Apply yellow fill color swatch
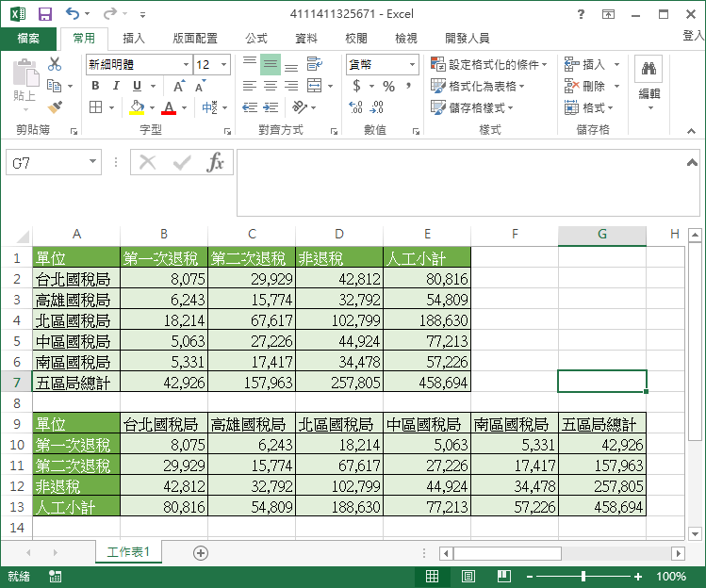 [x=137, y=107]
